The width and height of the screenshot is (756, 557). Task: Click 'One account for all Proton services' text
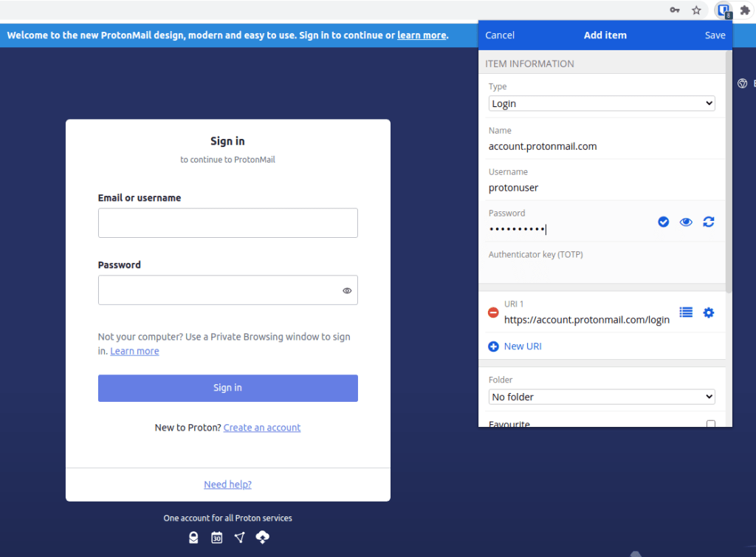tap(227, 518)
